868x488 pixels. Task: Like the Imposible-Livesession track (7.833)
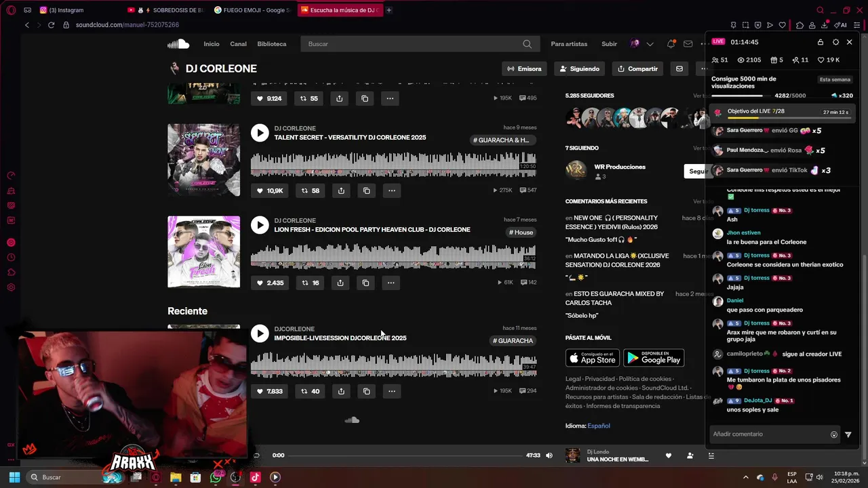pos(269,391)
